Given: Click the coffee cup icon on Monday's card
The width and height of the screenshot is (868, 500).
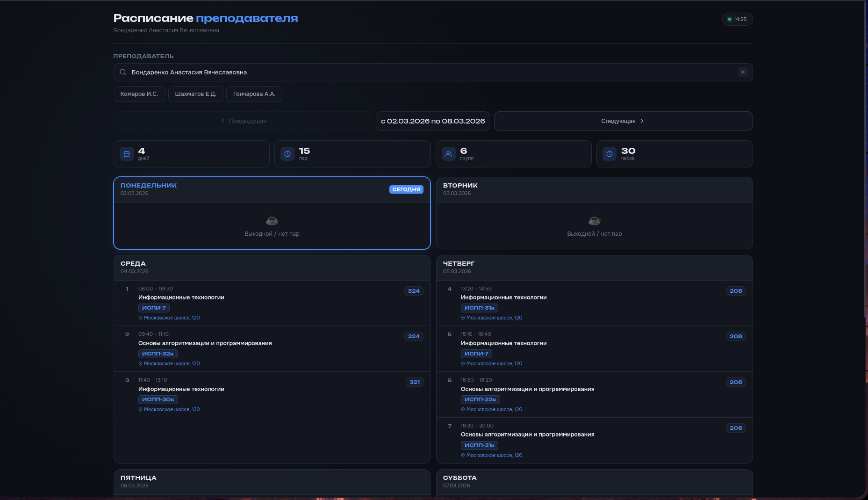Looking at the screenshot, I should pyautogui.click(x=272, y=220).
